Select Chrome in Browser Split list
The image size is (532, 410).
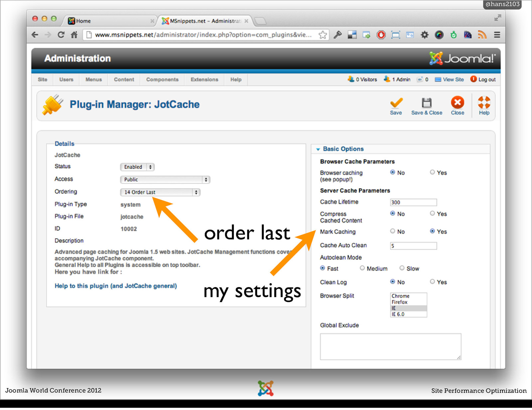pyautogui.click(x=408, y=296)
